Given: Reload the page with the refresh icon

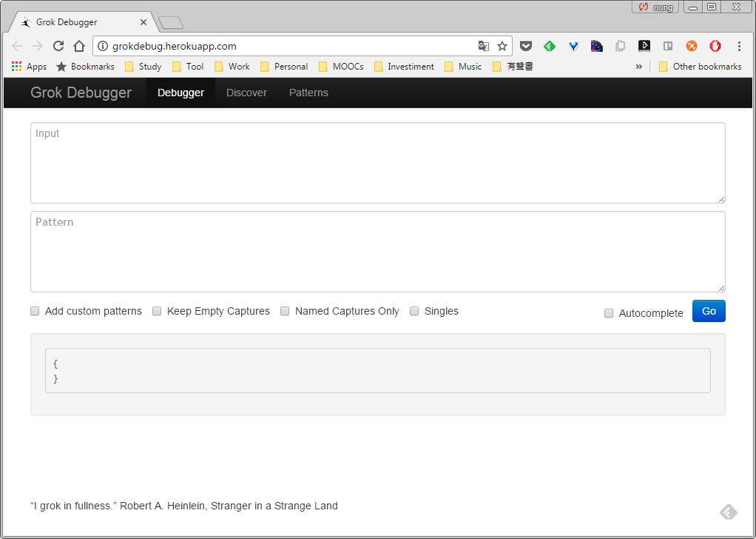Looking at the screenshot, I should 58,46.
